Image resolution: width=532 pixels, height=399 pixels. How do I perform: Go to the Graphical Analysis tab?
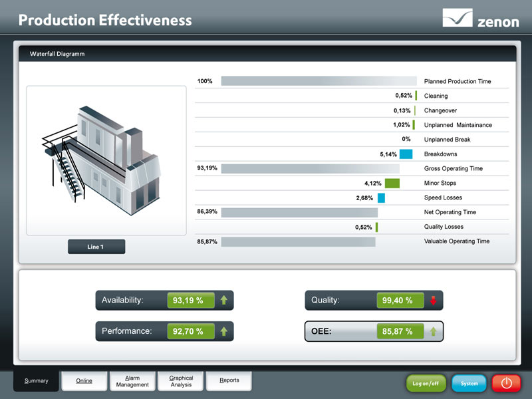pos(180,381)
